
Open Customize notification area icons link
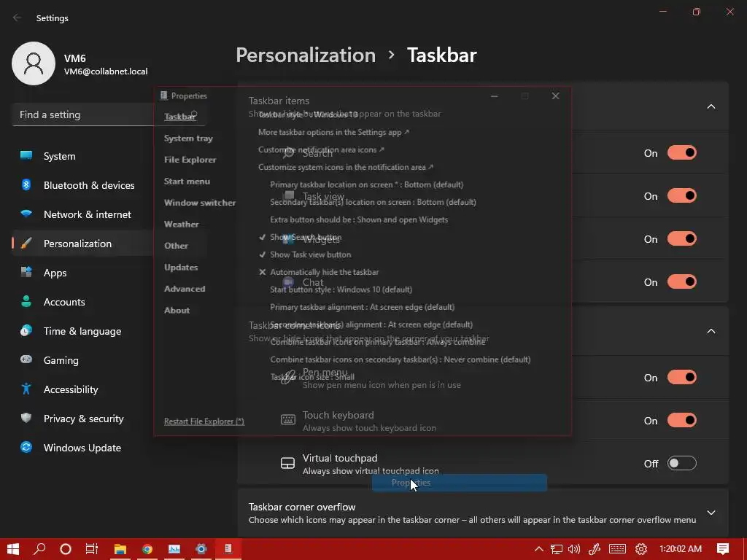(321, 150)
